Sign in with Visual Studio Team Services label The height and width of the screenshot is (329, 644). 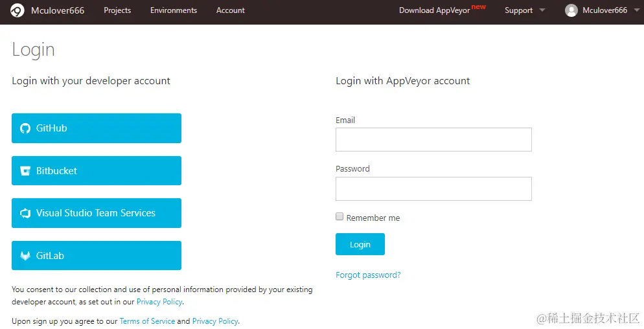point(96,213)
